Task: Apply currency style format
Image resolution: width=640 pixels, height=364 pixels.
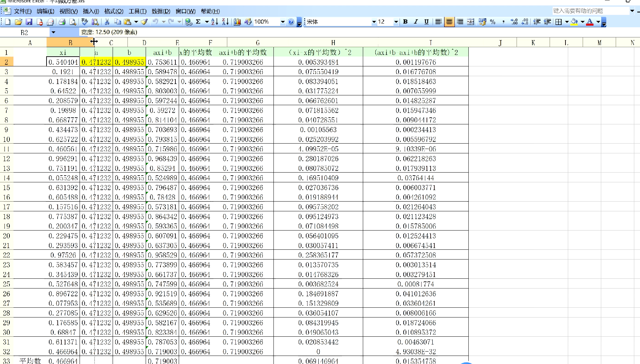Action: click(482, 22)
